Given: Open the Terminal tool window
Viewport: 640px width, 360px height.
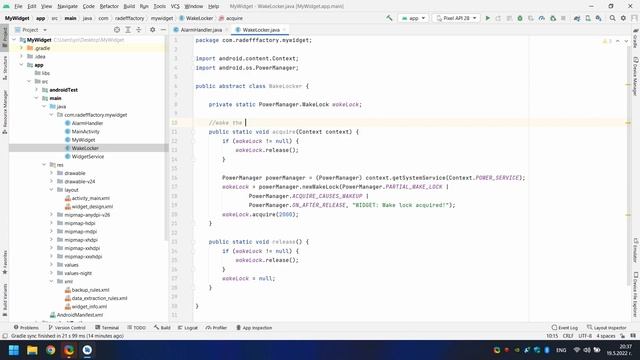Looking at the screenshot, I should click(107, 328).
